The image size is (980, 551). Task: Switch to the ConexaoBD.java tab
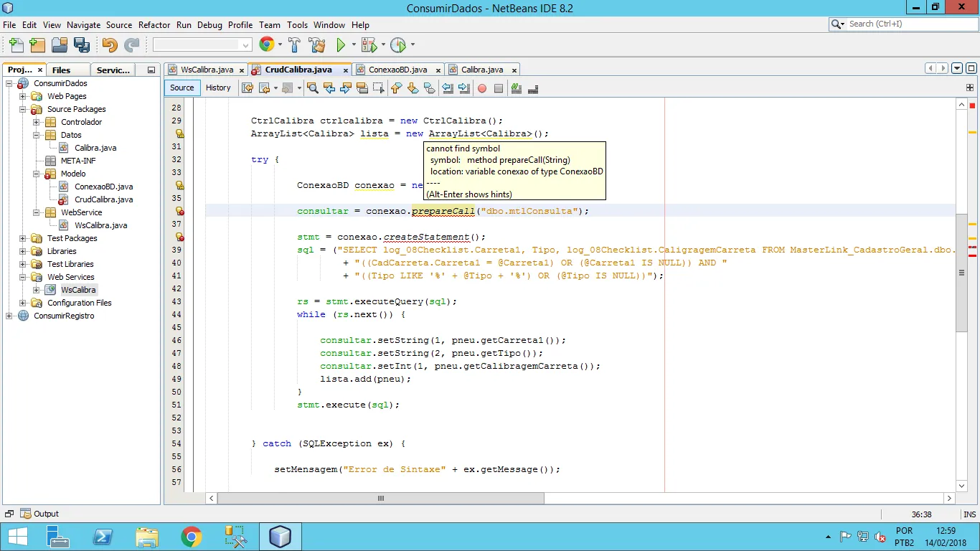397,70
